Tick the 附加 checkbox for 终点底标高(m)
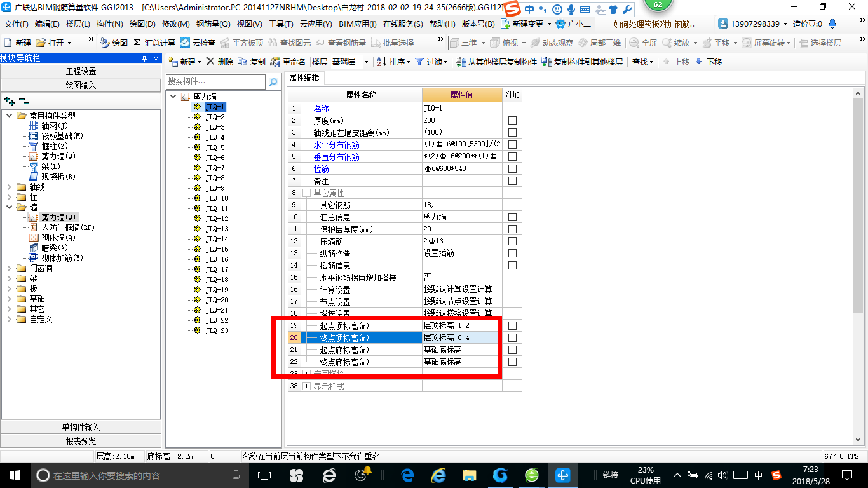 pos(512,362)
